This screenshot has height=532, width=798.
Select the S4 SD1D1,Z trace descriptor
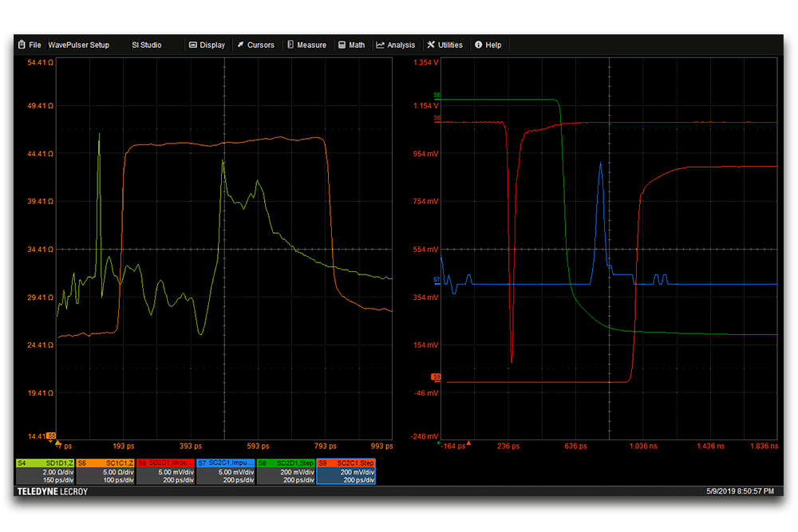pos(46,471)
